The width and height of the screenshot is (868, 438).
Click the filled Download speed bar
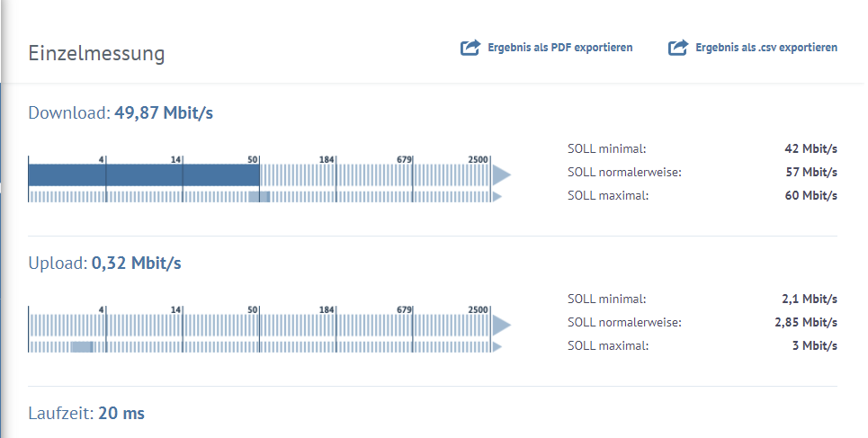[144, 174]
